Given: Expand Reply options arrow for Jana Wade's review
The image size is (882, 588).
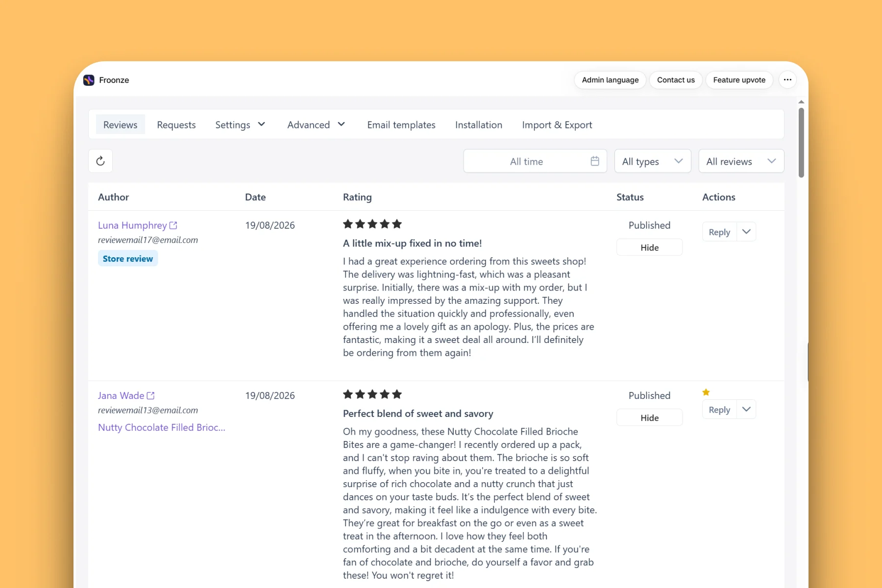Looking at the screenshot, I should (746, 410).
